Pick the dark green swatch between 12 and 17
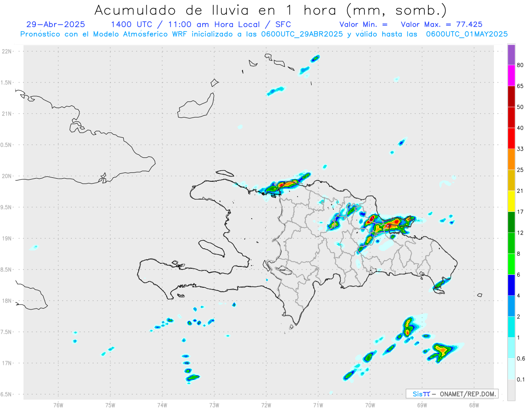 (x=511, y=222)
